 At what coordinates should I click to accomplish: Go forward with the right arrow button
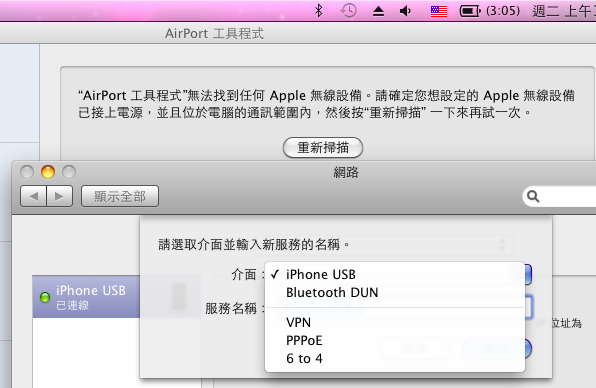59,196
